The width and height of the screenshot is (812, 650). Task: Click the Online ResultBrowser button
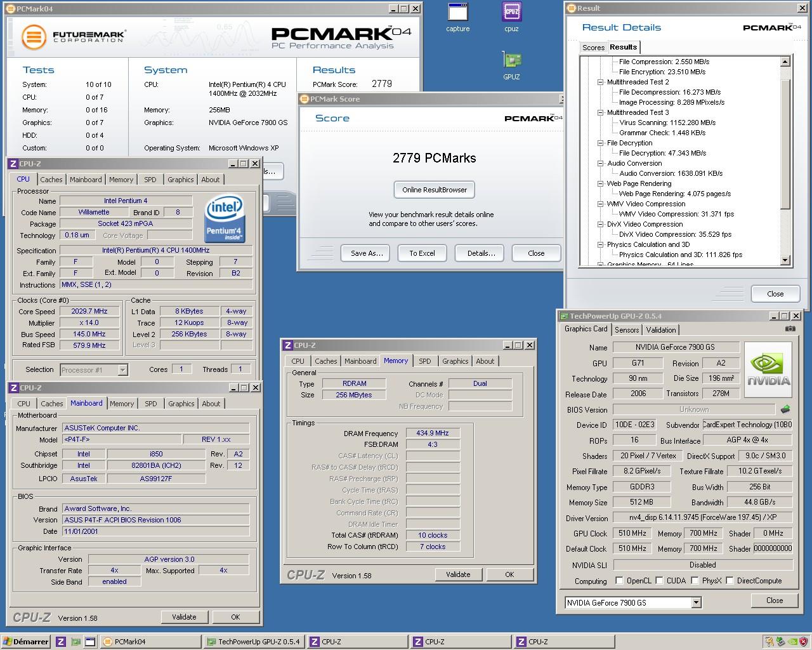point(435,190)
